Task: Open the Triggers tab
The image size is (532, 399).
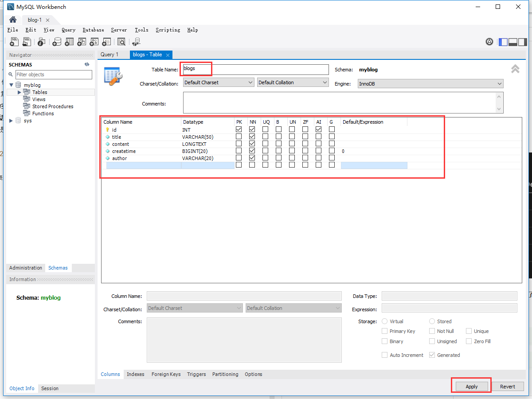Action: coord(196,374)
